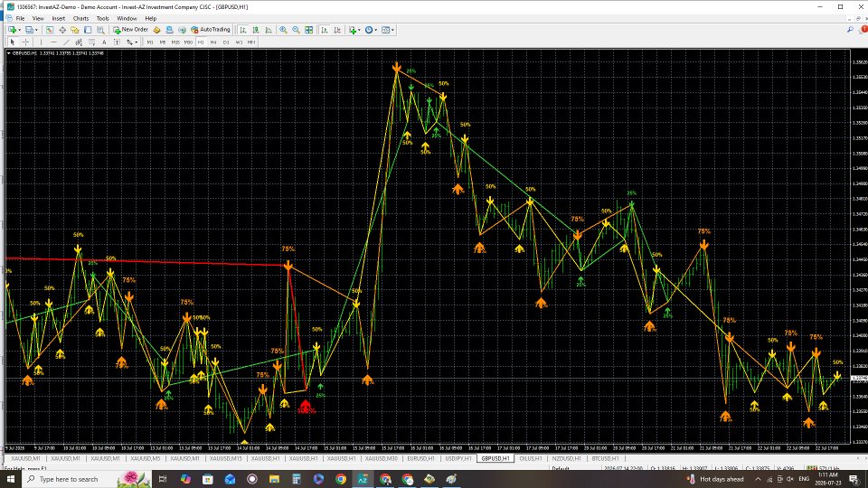Switch to the H4 timeframe

pyautogui.click(x=213, y=42)
